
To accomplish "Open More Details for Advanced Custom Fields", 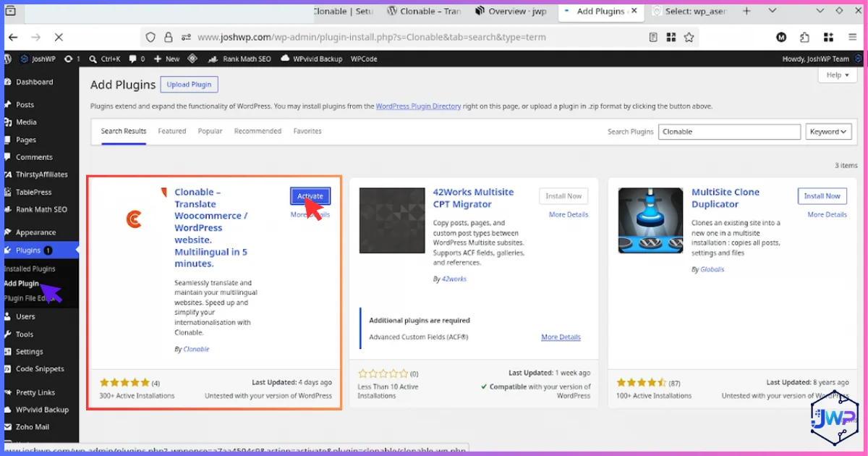I will 561,337.
